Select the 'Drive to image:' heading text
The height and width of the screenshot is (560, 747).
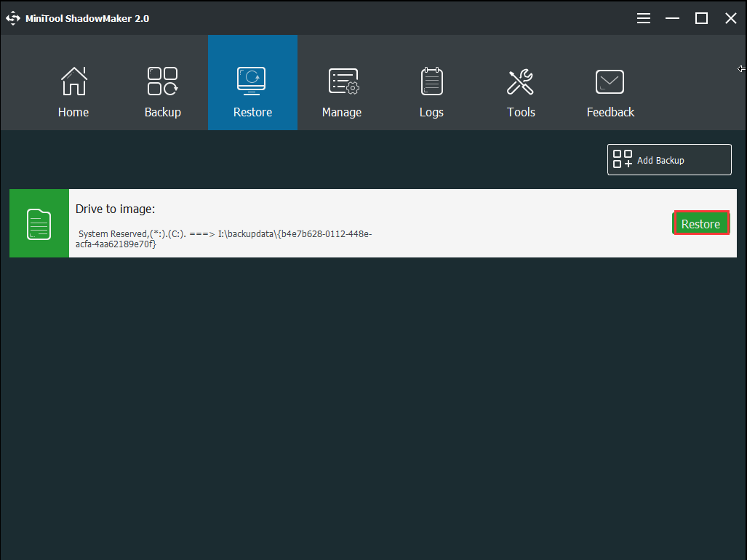tap(116, 209)
